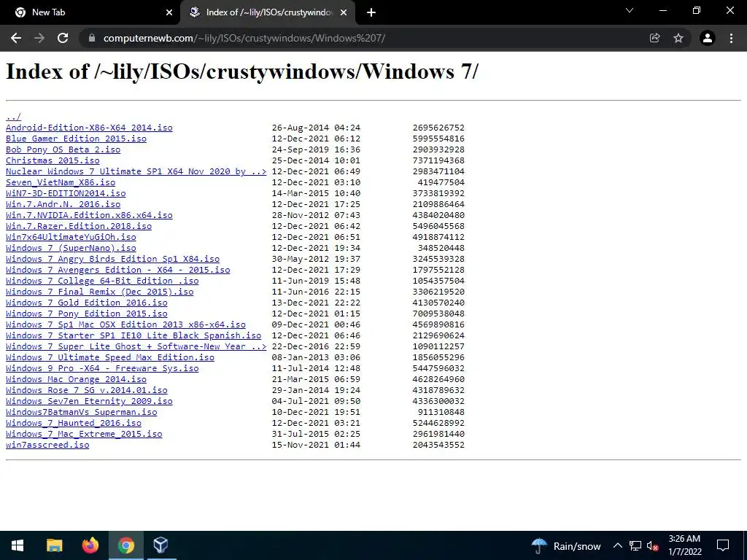Open Blue_Gamer_Edition_2015.iso link
The image size is (747, 560).
pyautogui.click(x=76, y=139)
